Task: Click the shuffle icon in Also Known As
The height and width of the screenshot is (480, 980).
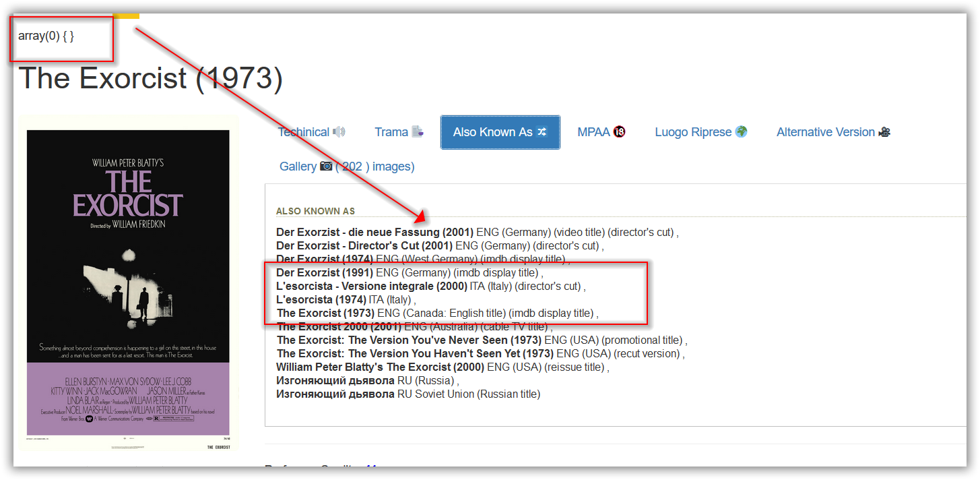Action: tap(542, 132)
